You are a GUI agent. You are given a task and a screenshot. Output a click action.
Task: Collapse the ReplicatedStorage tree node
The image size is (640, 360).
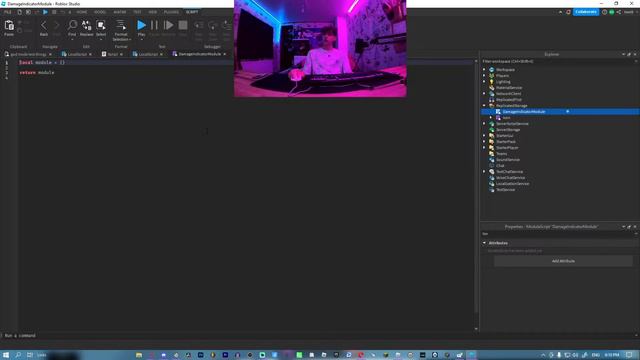click(484, 106)
